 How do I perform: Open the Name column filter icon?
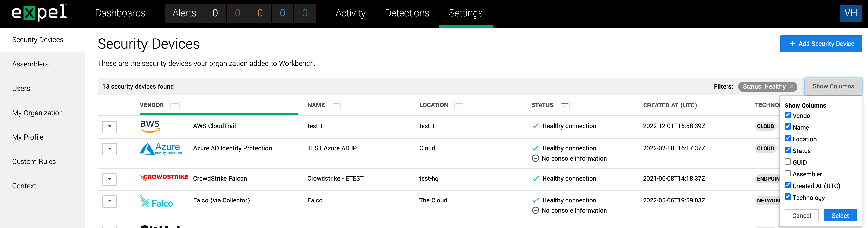[x=336, y=105]
